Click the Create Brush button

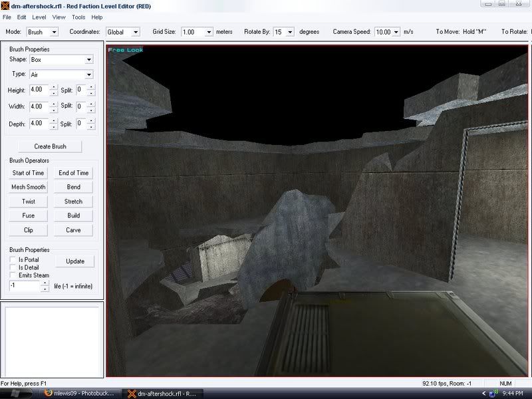(51, 146)
